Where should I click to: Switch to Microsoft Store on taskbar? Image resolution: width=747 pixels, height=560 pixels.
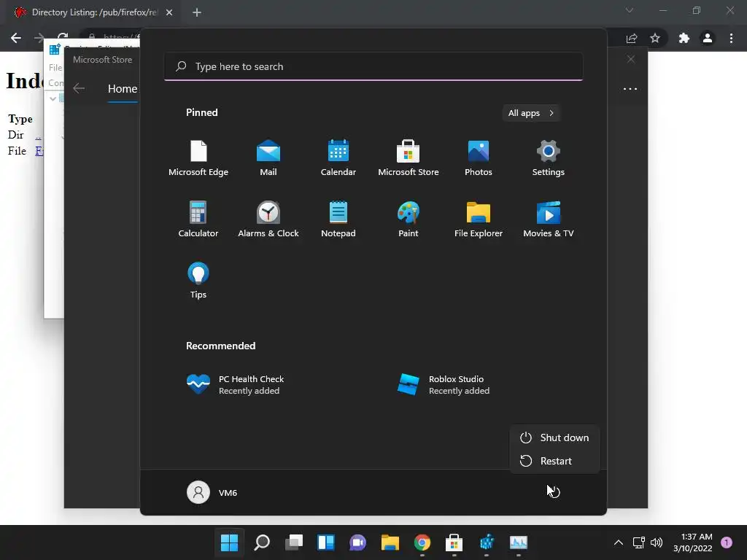point(454,542)
